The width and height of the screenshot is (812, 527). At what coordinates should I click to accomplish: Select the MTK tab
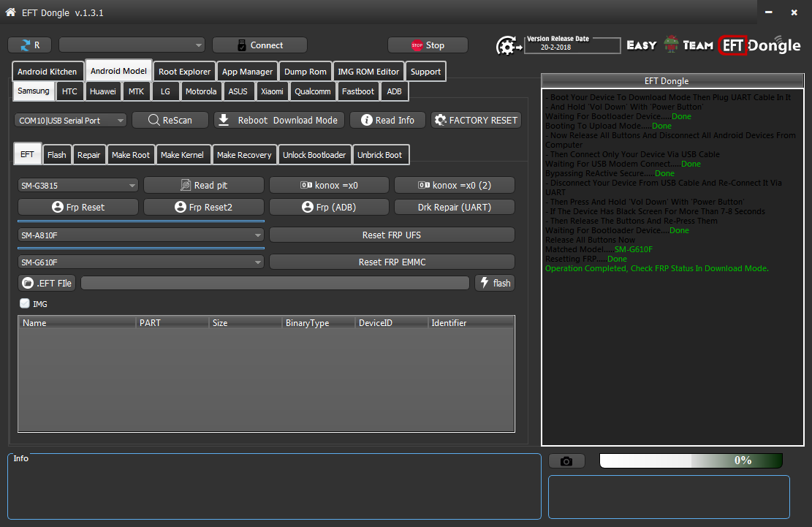pos(136,91)
